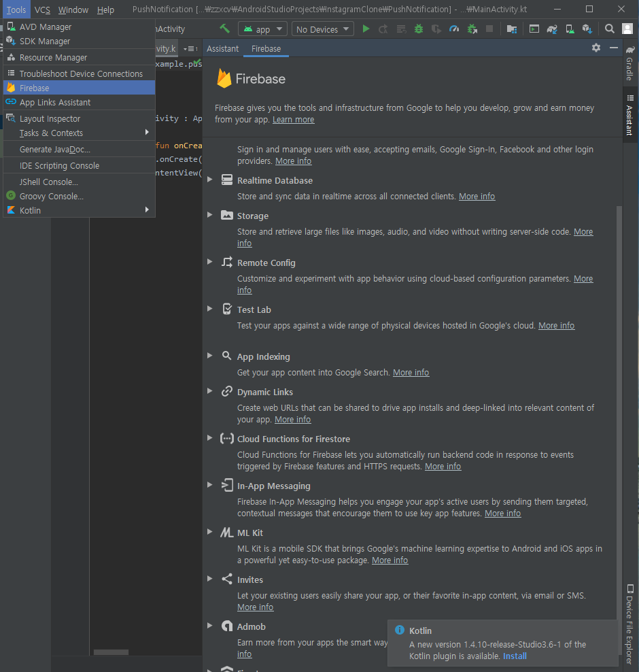Expand the Realtime Database section
Screen dimensions: 639x672
pyautogui.click(x=210, y=180)
